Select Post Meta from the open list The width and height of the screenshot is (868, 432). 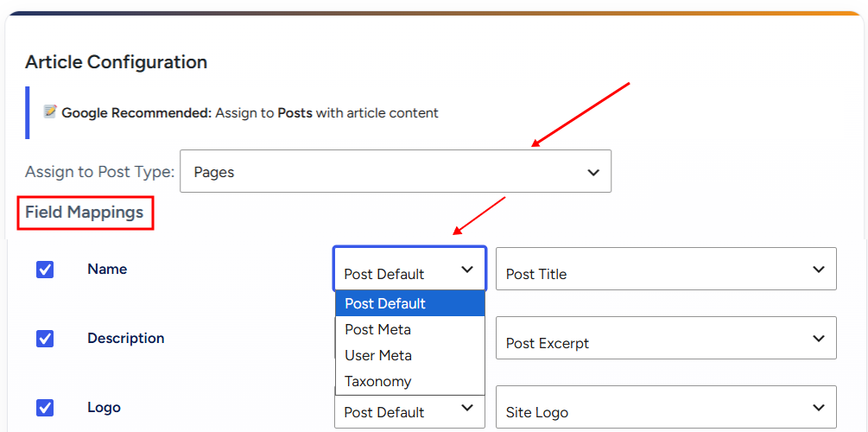pyautogui.click(x=410, y=329)
